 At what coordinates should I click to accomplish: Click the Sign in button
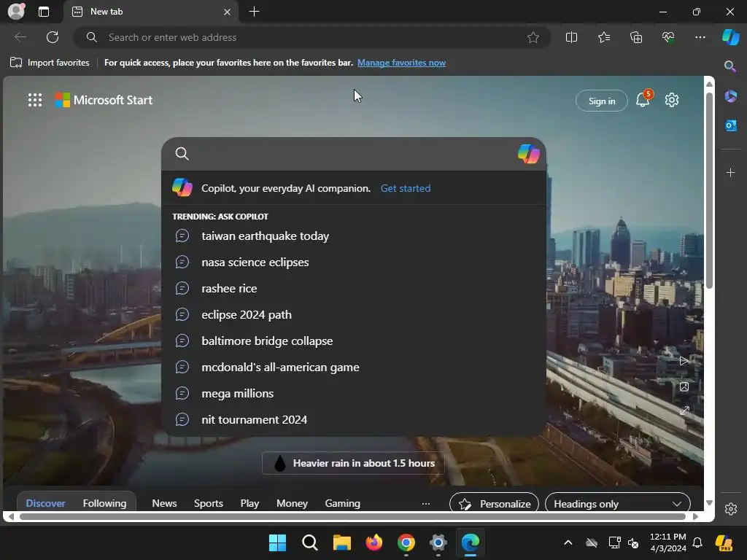[x=601, y=101]
